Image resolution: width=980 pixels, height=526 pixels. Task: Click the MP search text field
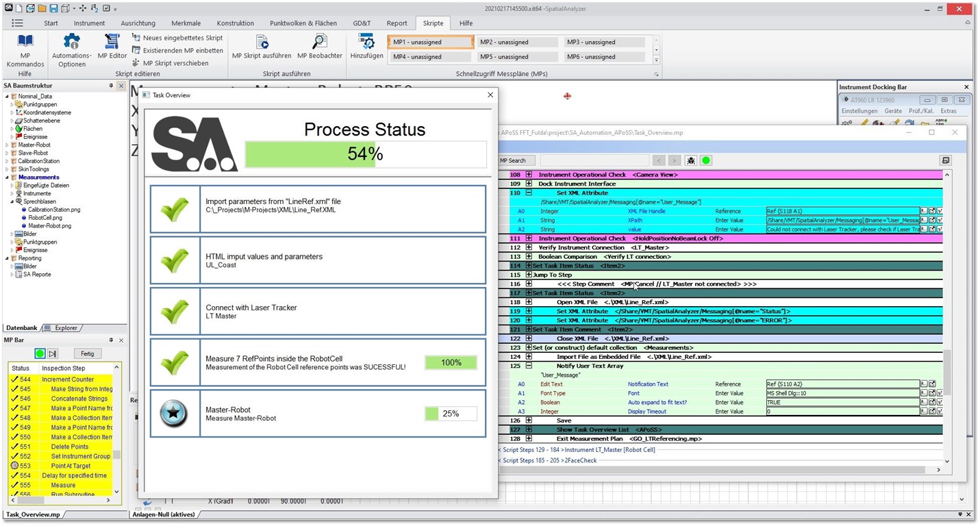tap(593, 160)
